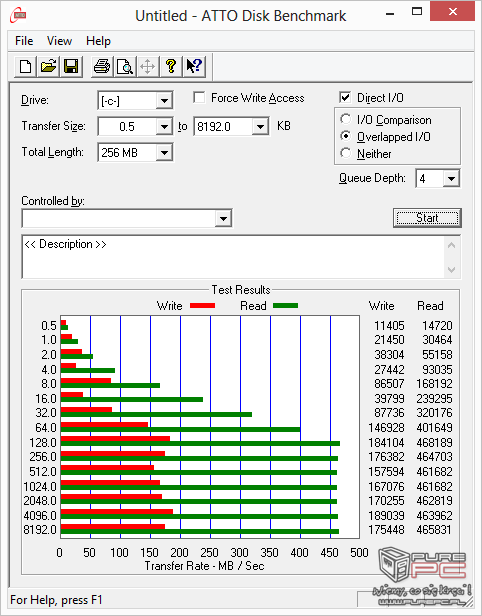The image size is (482, 616).
Task: Click the Print Preview toolbar icon
Action: tap(125, 66)
